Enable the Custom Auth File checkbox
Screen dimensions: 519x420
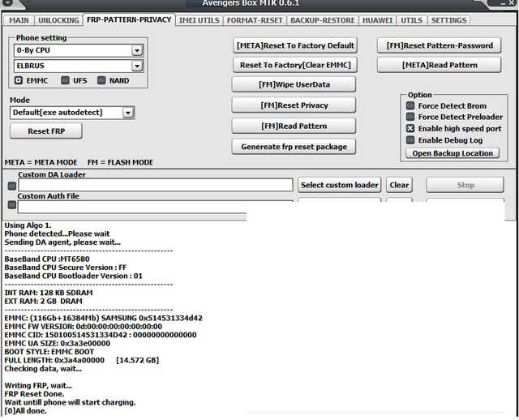(12, 205)
